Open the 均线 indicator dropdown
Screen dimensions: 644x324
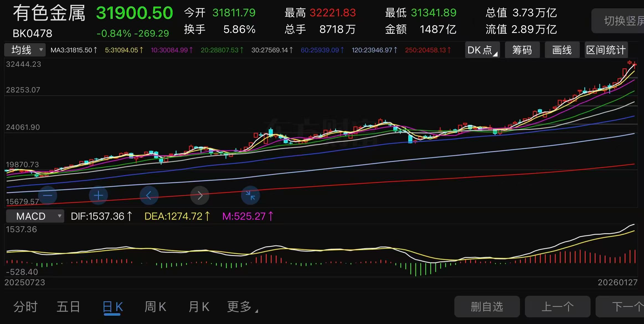25,50
